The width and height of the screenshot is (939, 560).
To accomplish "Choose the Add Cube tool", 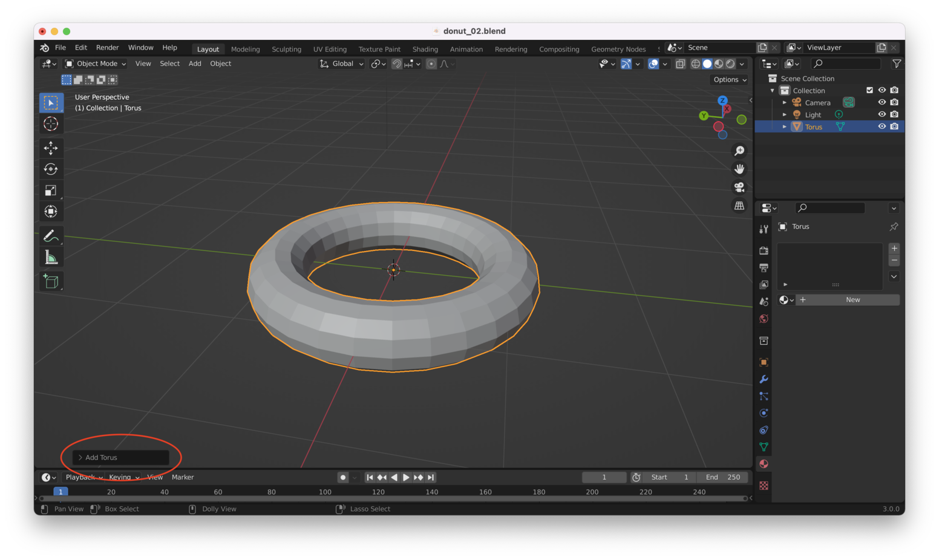I will coord(51,281).
